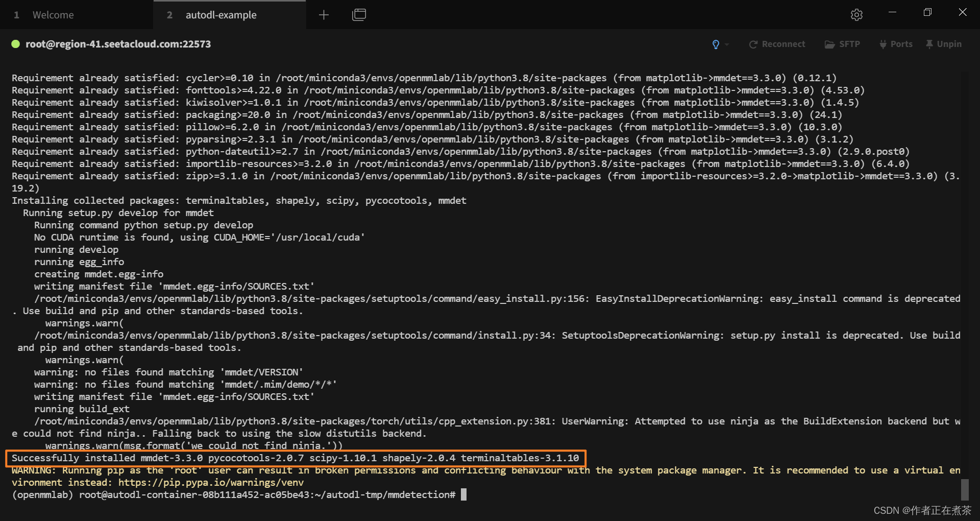The width and height of the screenshot is (980, 521).
Task: Minimize the terminal window
Action: pos(892,12)
